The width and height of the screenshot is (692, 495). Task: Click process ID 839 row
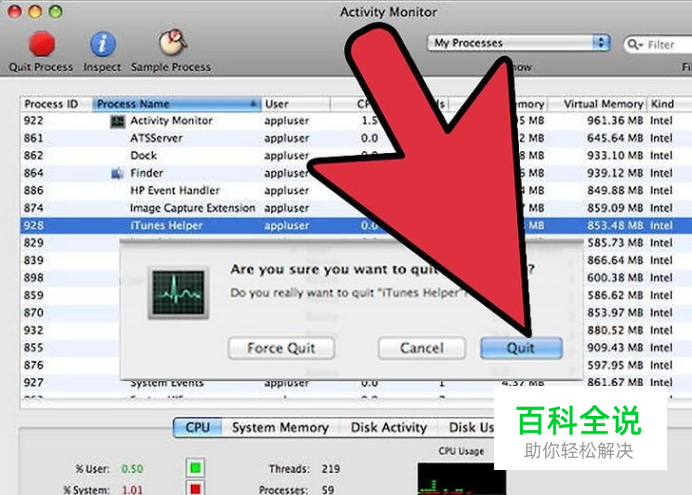(34, 260)
